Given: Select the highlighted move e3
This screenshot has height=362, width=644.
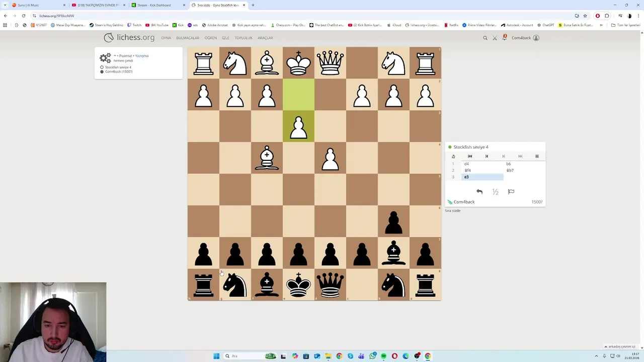Looking at the screenshot, I should point(482,177).
